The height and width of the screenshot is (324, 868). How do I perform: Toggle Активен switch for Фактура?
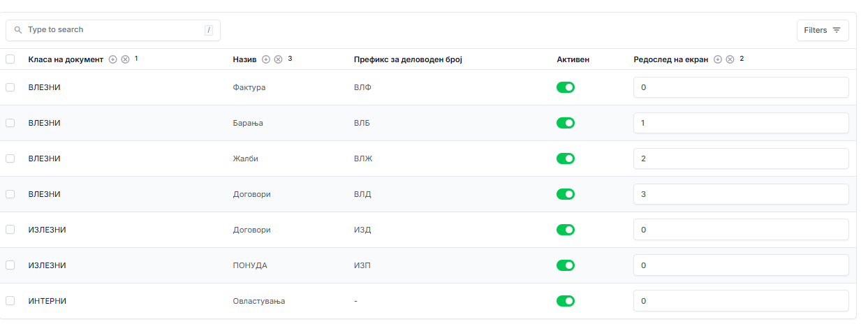coord(566,87)
